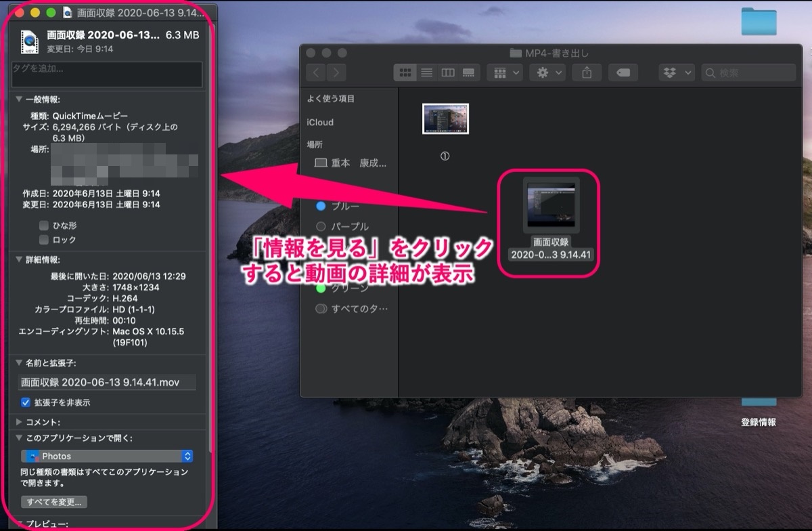Close the info window with red button

pyautogui.click(x=20, y=12)
